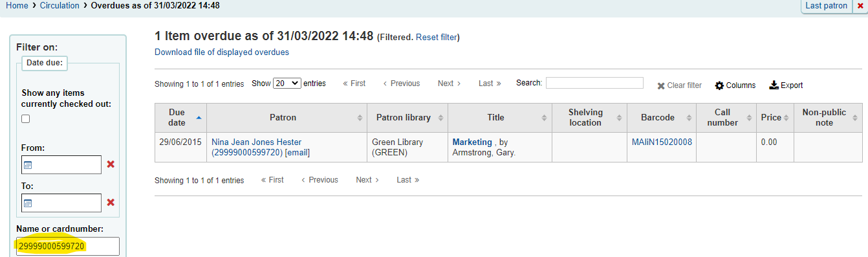Open patron Nina Jean Jones Hester
868x257 pixels.
[256, 142]
